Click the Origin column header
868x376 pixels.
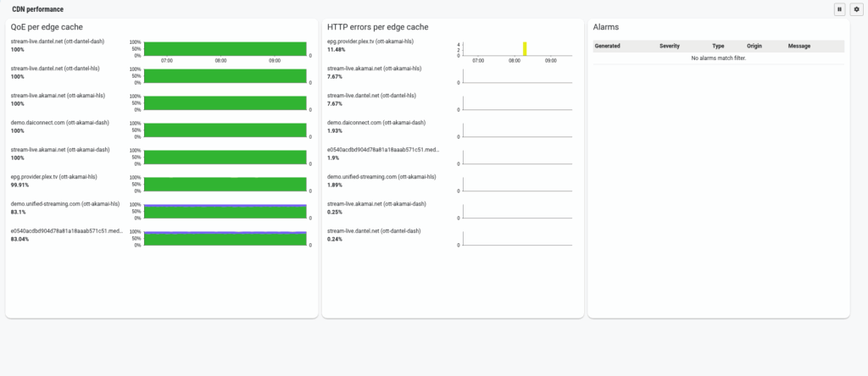[x=754, y=46]
